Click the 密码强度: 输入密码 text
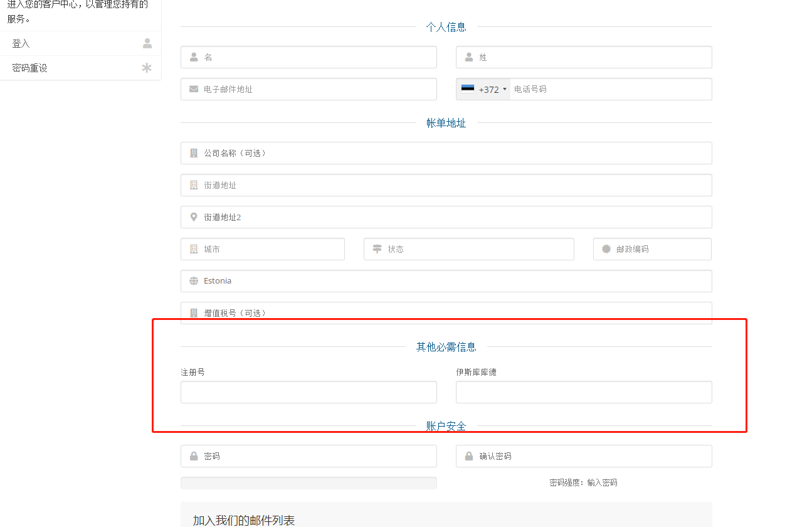 pyautogui.click(x=583, y=483)
